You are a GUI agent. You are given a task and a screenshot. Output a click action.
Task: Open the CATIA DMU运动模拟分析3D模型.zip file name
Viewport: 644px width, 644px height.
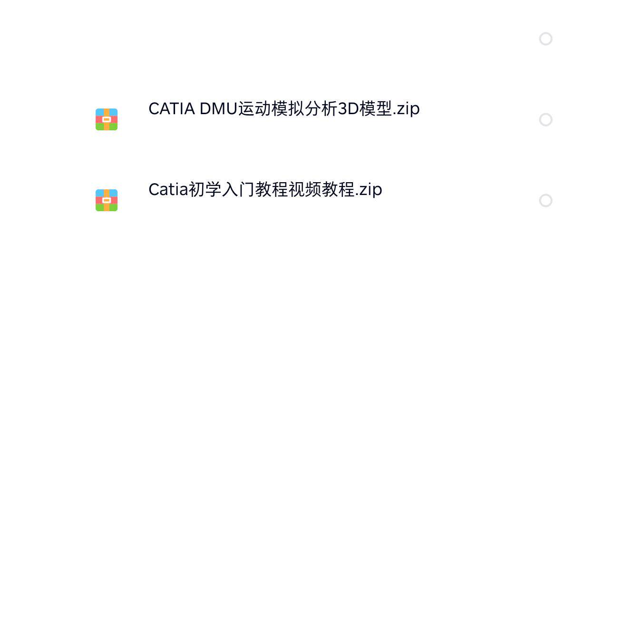tap(284, 109)
